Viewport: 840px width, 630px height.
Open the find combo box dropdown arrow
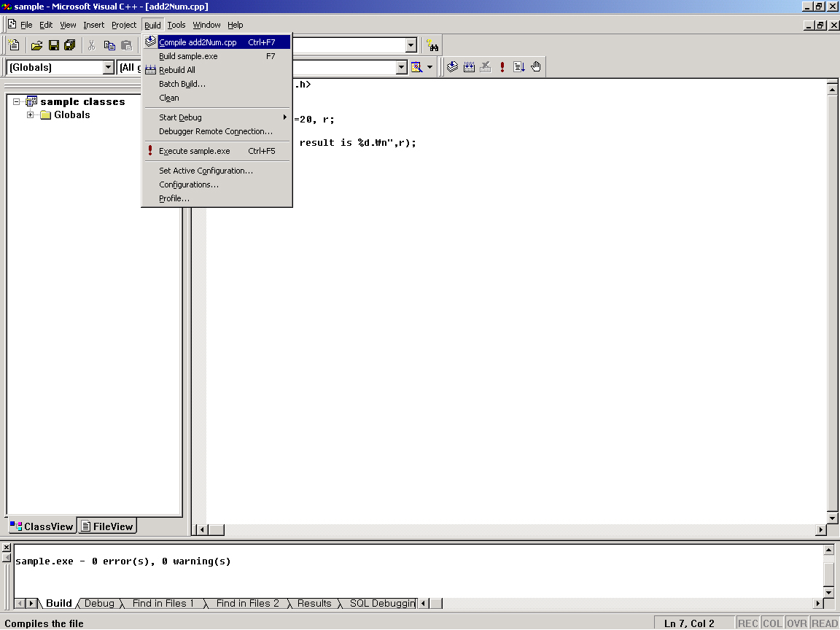click(411, 45)
